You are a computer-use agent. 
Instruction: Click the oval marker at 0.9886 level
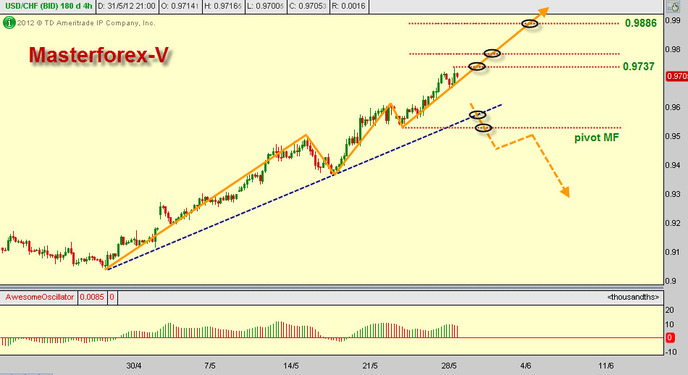point(530,23)
